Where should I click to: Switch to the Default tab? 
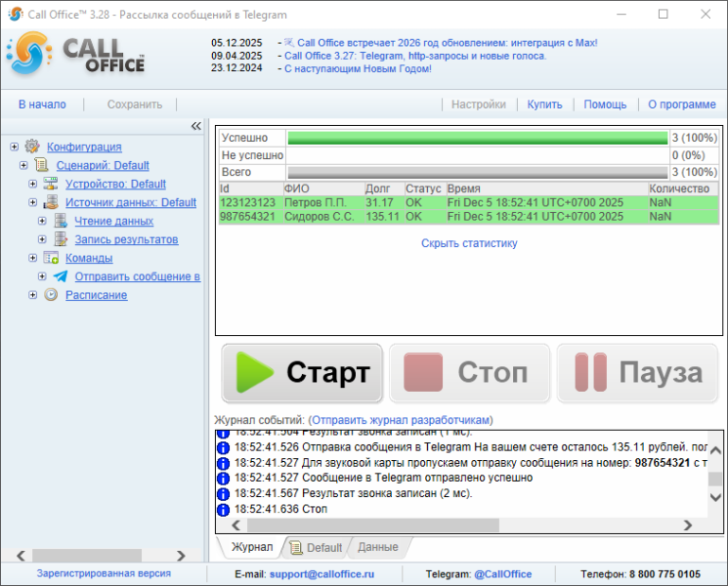317,548
